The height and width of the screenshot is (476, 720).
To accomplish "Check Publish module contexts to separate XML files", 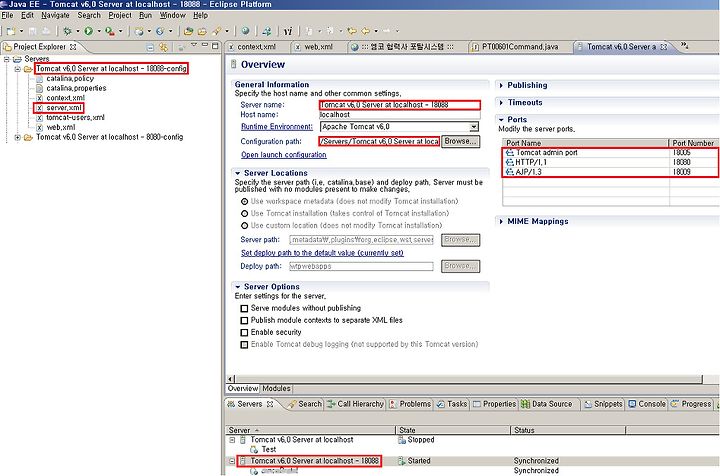I will point(244,320).
